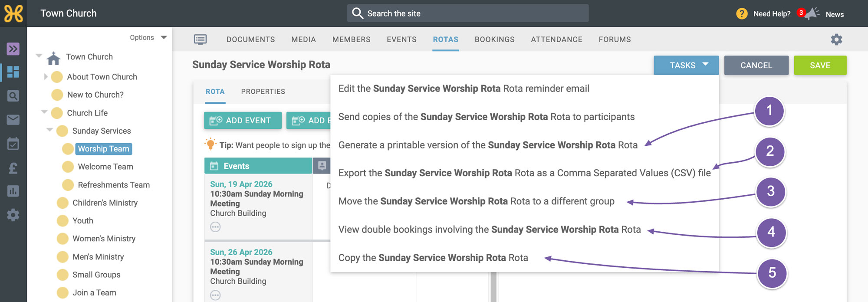Click the lightbulb tip icon
The image size is (868, 302).
pyautogui.click(x=210, y=144)
